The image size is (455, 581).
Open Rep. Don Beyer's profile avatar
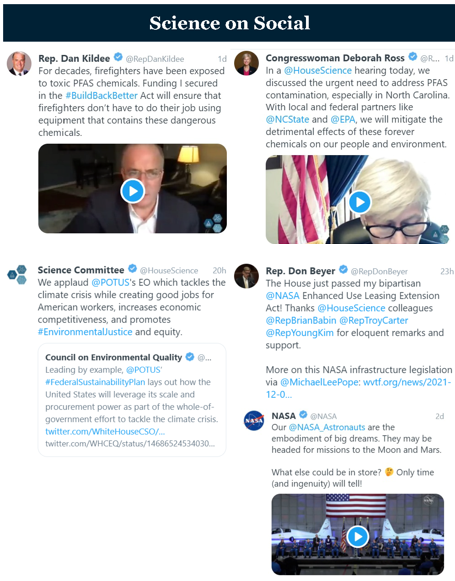246,276
